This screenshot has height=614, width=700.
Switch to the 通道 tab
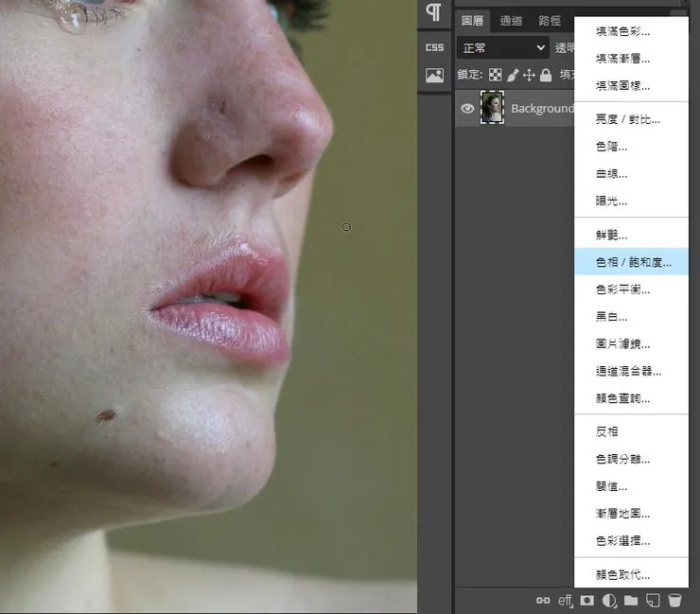pos(511,21)
